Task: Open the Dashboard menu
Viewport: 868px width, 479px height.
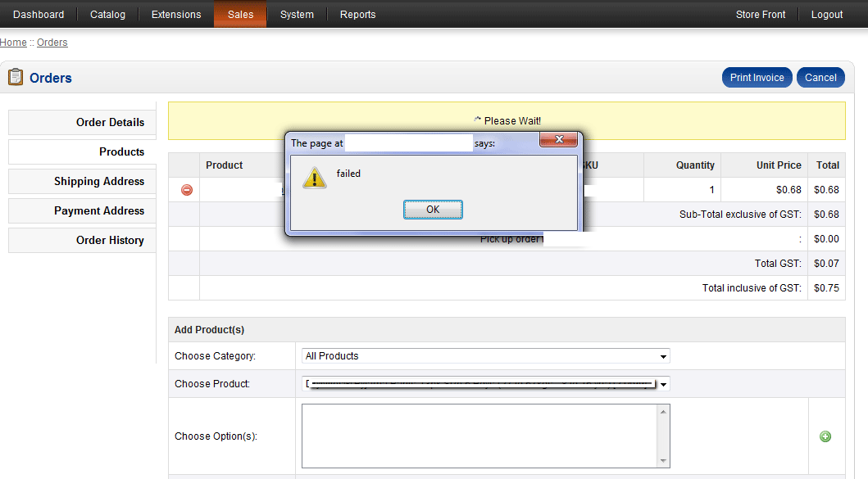Action: pyautogui.click(x=39, y=15)
